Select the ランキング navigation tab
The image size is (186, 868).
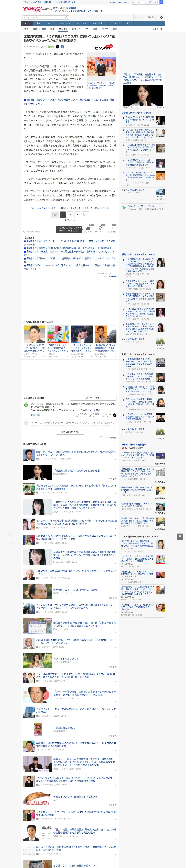coord(115,24)
